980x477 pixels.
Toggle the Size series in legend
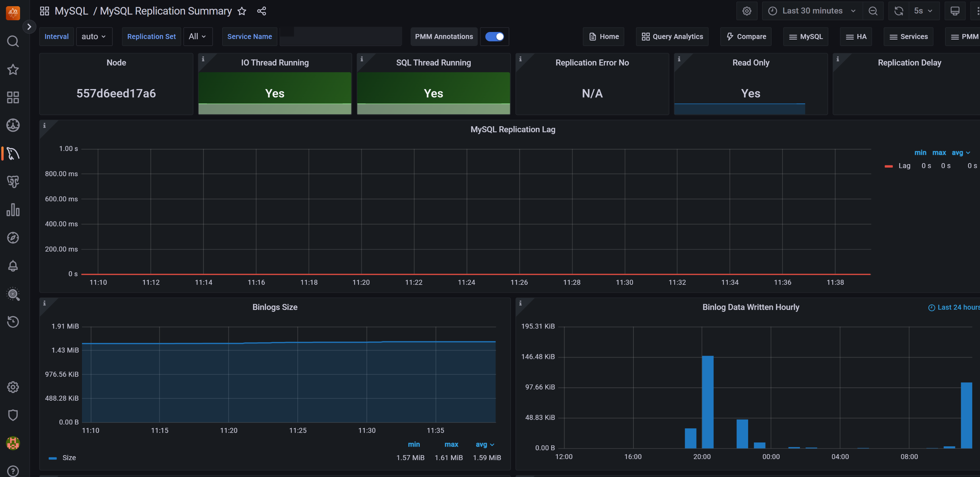(x=69, y=458)
